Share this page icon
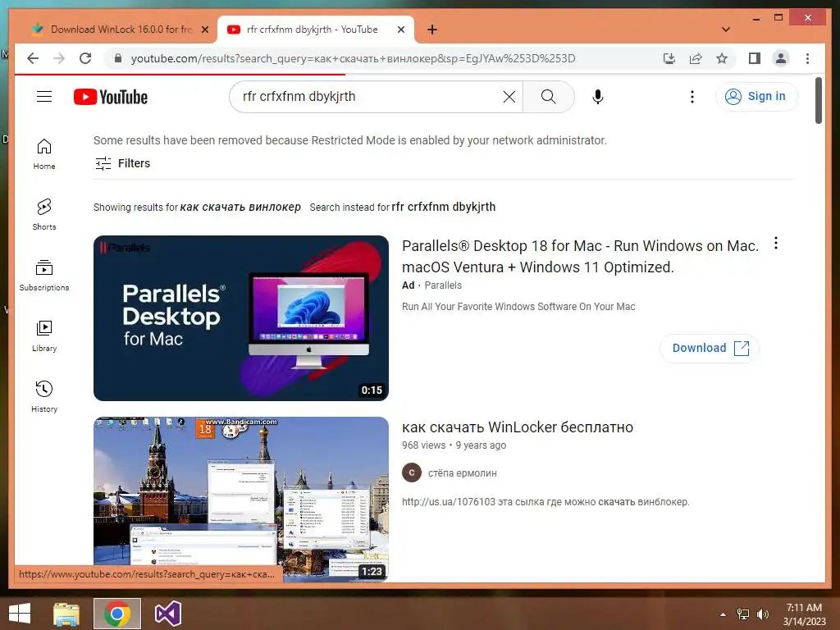 [x=696, y=58]
